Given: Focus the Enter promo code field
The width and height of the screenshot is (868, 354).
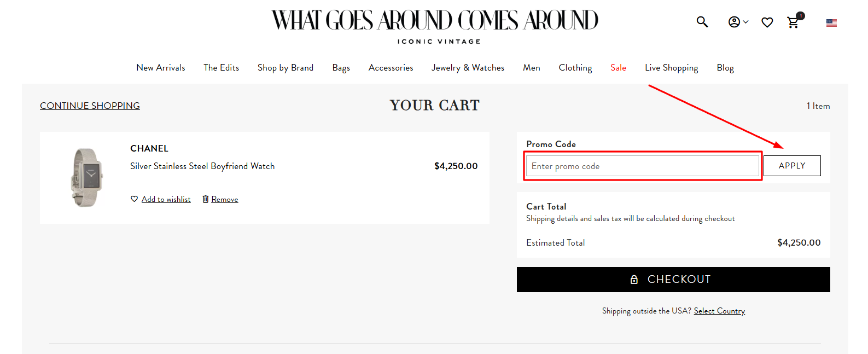Looking at the screenshot, I should 643,166.
